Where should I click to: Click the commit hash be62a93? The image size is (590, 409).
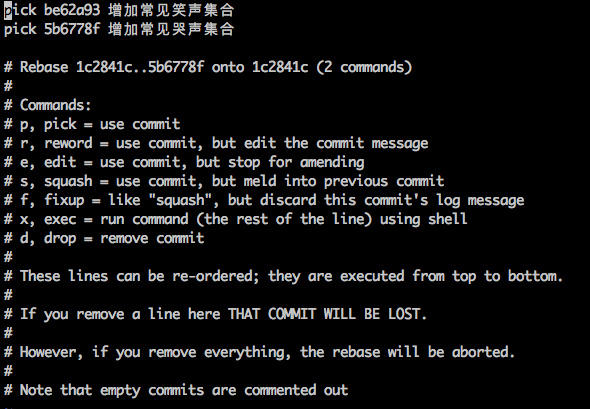[x=72, y=10]
